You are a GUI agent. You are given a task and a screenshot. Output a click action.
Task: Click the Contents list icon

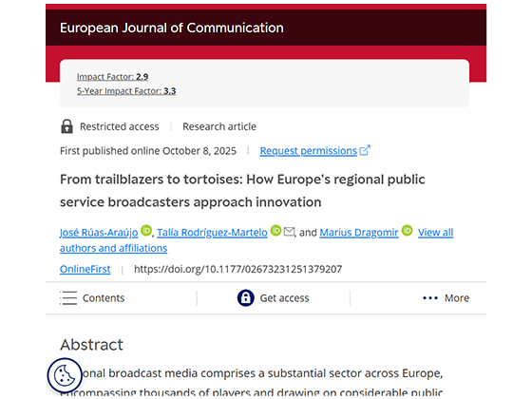click(68, 298)
